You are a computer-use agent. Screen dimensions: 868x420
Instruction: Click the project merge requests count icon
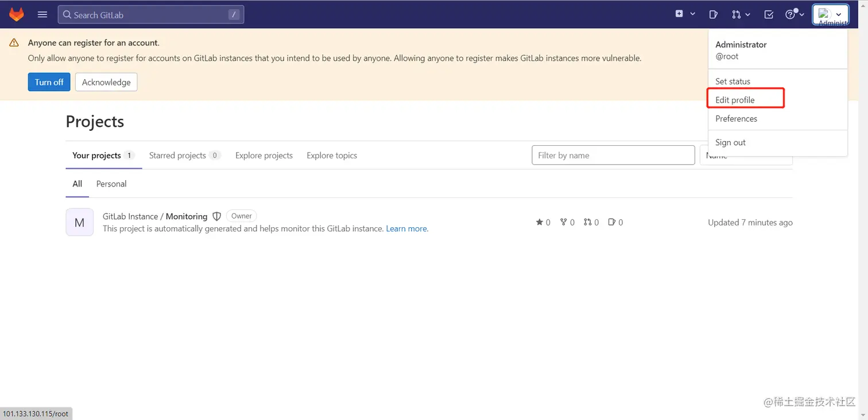click(x=587, y=222)
